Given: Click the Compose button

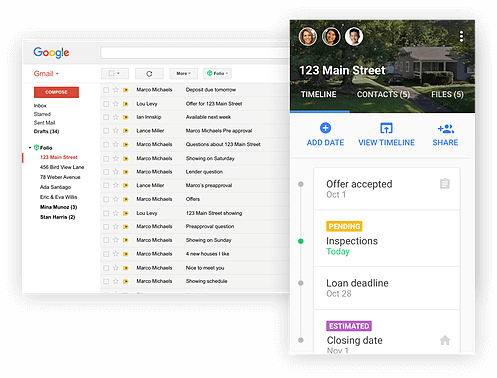Looking at the screenshot, I should [x=56, y=92].
